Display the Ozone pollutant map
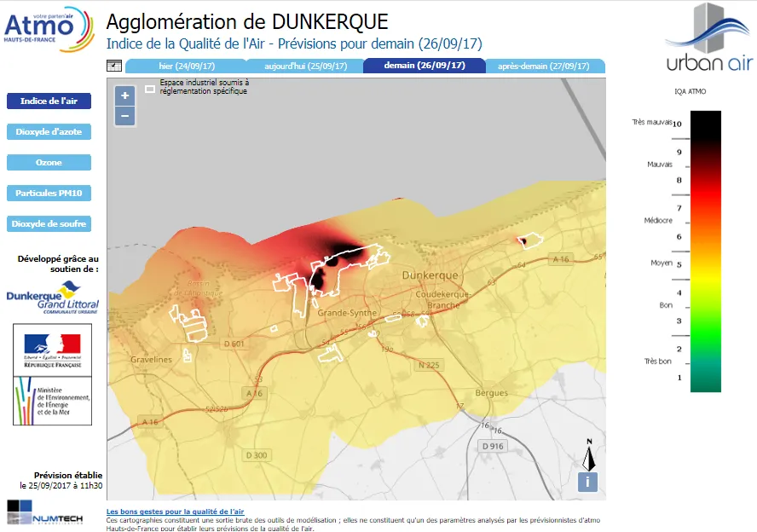Image resolution: width=757 pixels, height=532 pixels. [49, 162]
